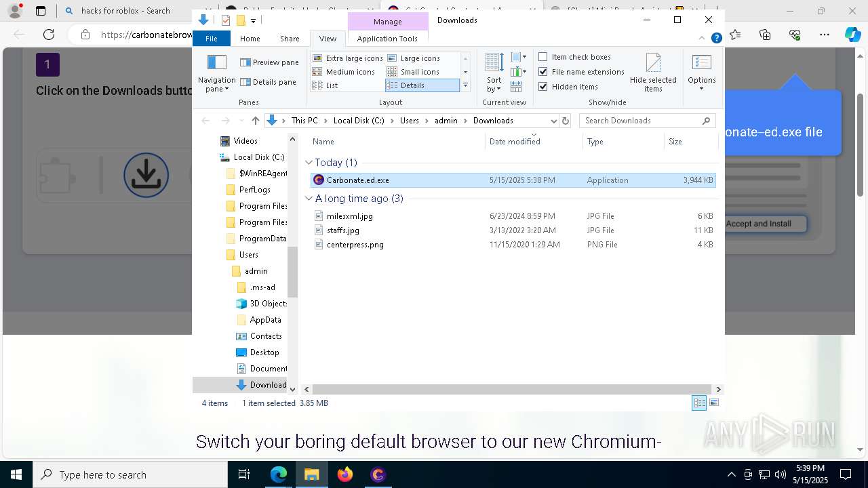Open address bar history dropdown

[553, 121]
